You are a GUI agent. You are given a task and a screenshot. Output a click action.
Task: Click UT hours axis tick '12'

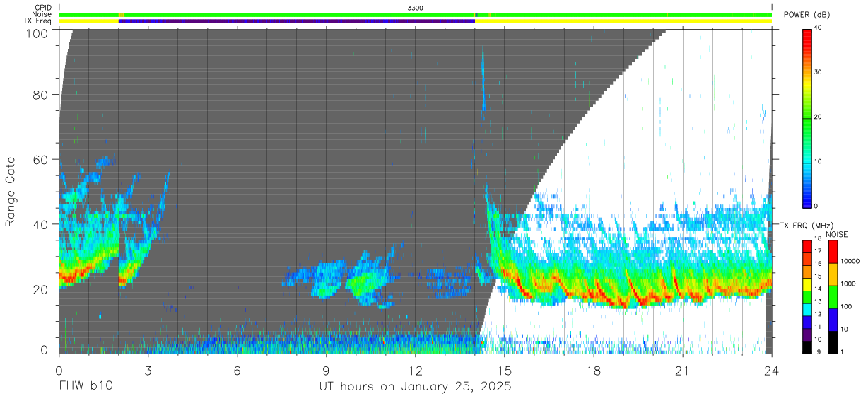[416, 370]
